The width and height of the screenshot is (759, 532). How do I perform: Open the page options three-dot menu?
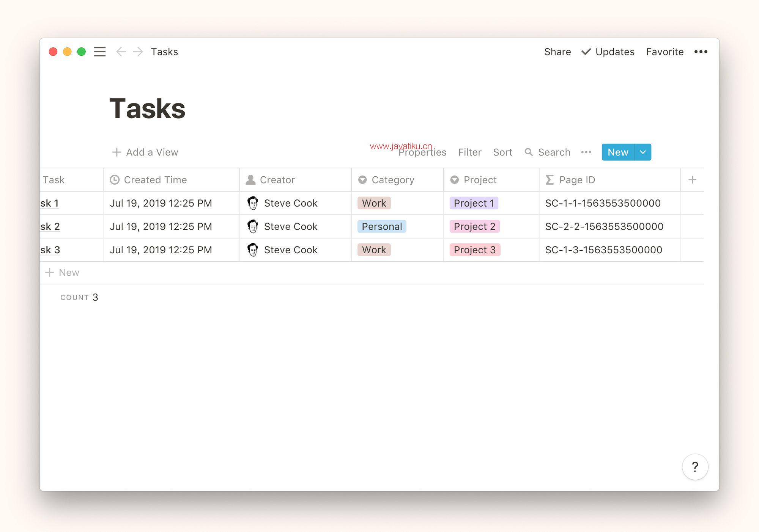(x=701, y=52)
